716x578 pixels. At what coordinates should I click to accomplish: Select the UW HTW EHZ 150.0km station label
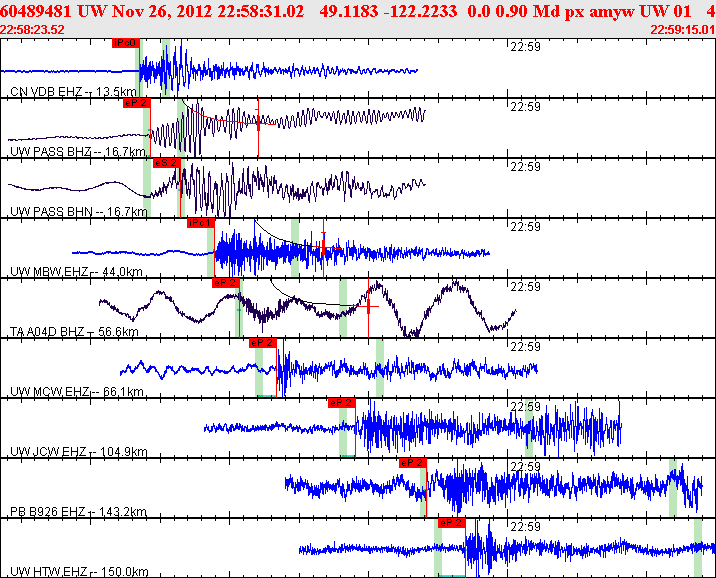[x=79, y=572]
